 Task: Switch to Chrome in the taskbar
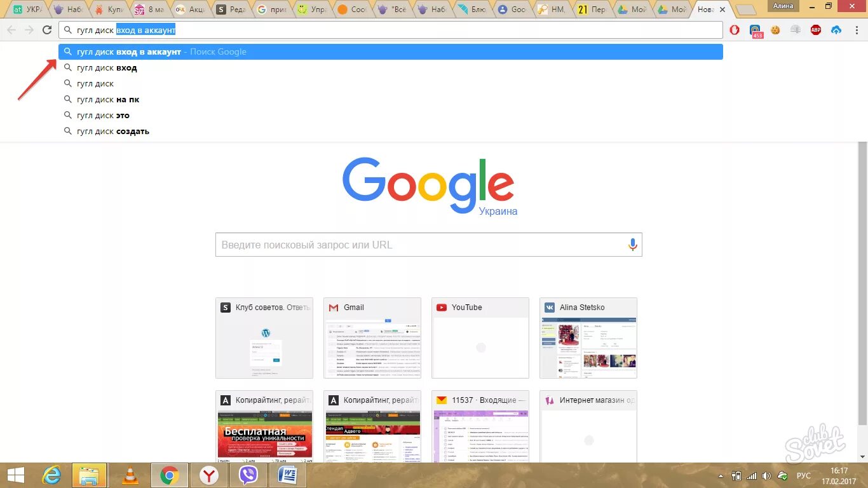tap(169, 475)
